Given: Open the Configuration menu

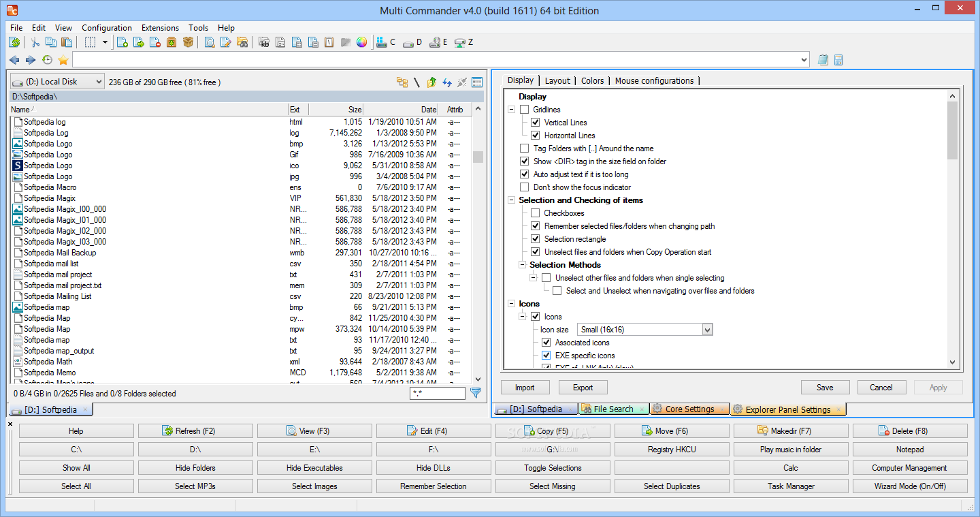Looking at the screenshot, I should (107, 28).
